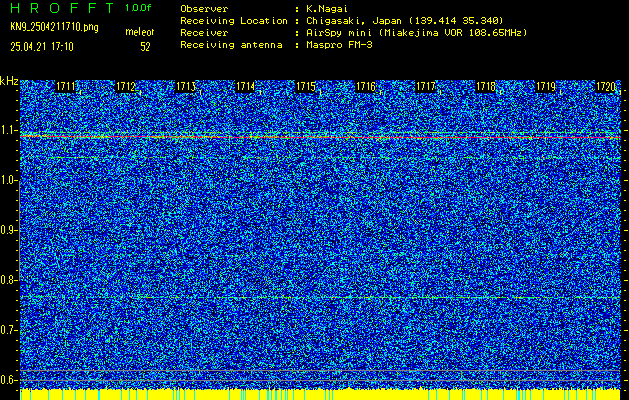Click the timestamp 25.04.21 17:10

(x=42, y=47)
